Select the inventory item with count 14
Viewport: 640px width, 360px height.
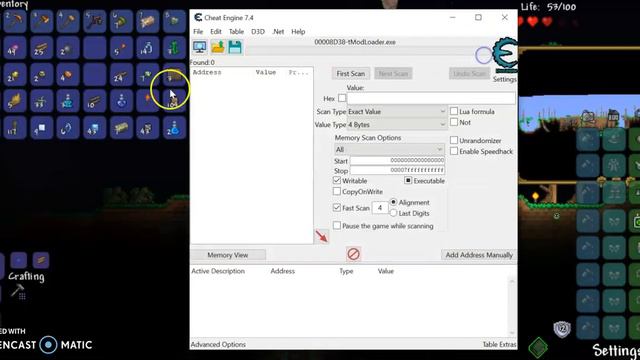coord(148,48)
